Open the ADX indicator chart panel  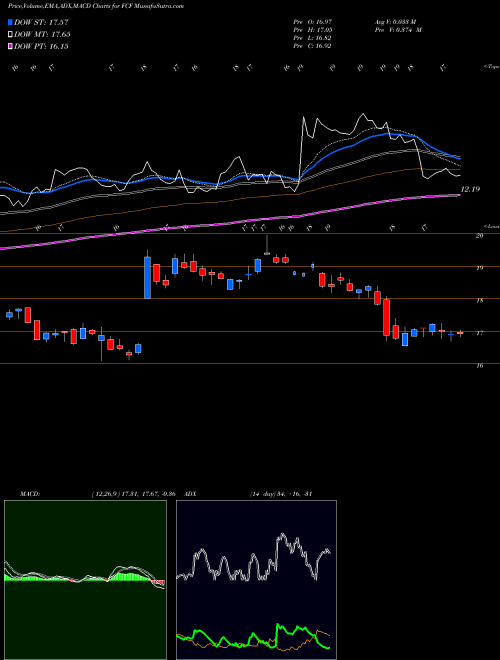click(x=256, y=580)
